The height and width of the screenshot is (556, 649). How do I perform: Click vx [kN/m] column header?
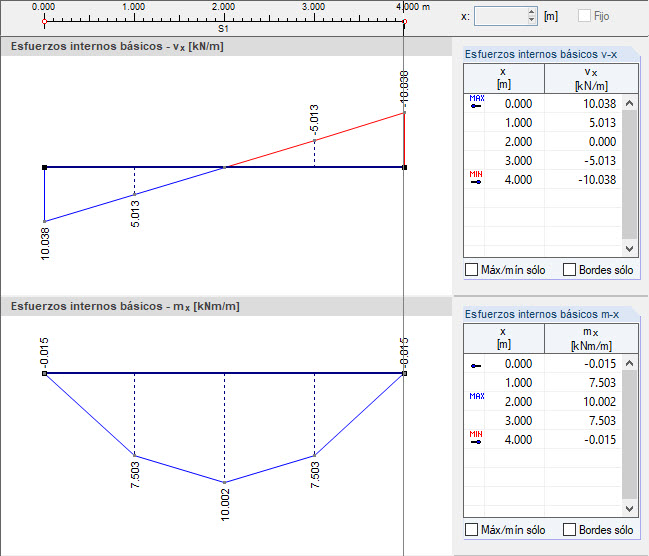coord(591,78)
